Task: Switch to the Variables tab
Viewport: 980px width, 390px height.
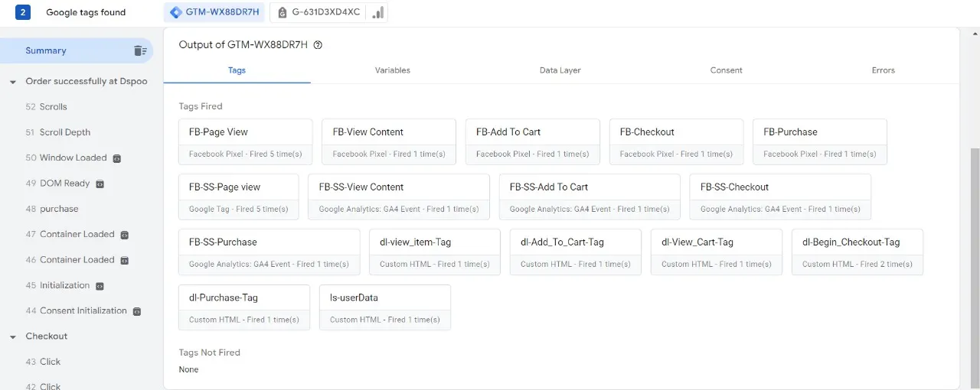Action: tap(393, 70)
